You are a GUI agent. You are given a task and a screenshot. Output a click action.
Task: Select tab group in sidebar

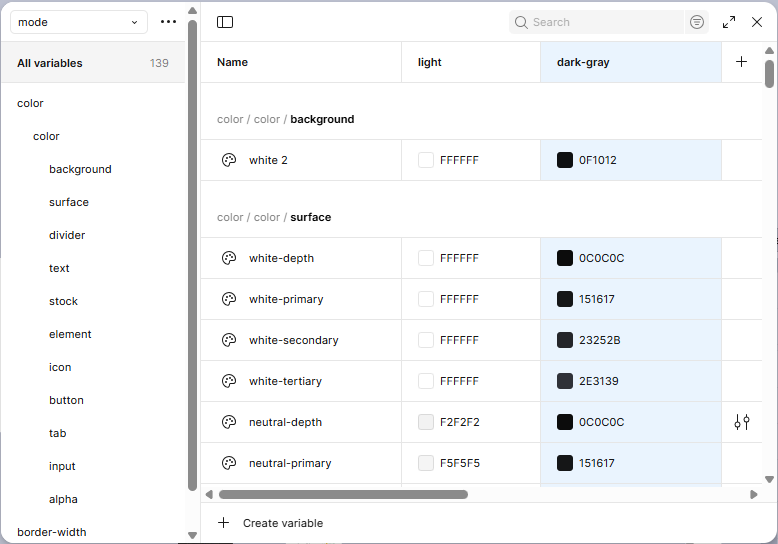tap(58, 433)
